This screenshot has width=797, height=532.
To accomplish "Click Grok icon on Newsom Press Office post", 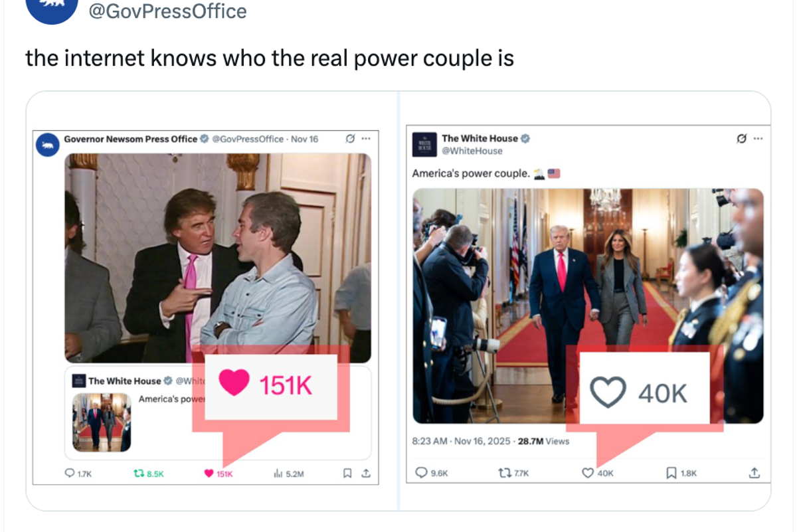I will pyautogui.click(x=350, y=139).
